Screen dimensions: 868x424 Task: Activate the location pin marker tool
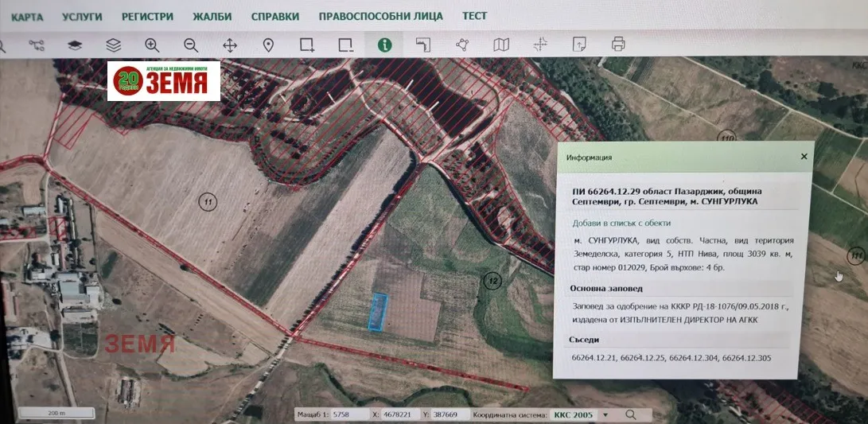coord(268,45)
